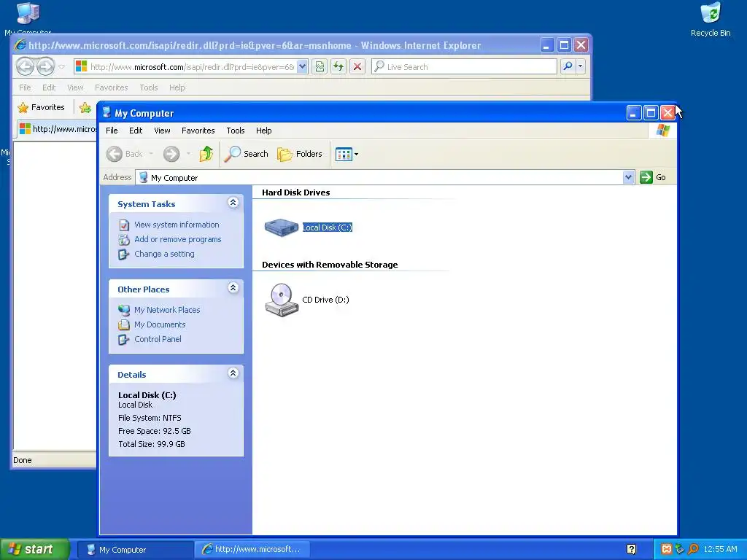Click the Live Search box
The width and height of the screenshot is (747, 560).
pyautogui.click(x=464, y=66)
